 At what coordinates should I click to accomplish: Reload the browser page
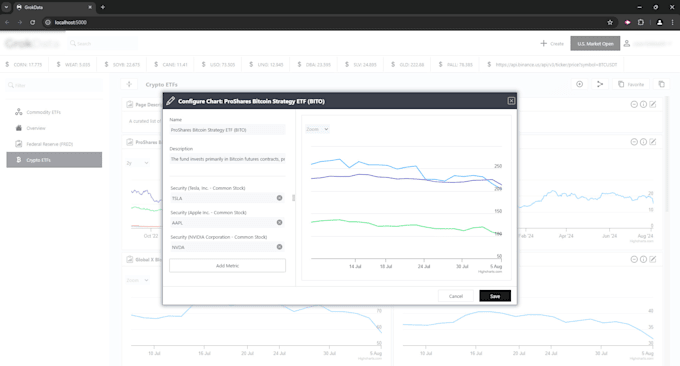tap(33, 22)
